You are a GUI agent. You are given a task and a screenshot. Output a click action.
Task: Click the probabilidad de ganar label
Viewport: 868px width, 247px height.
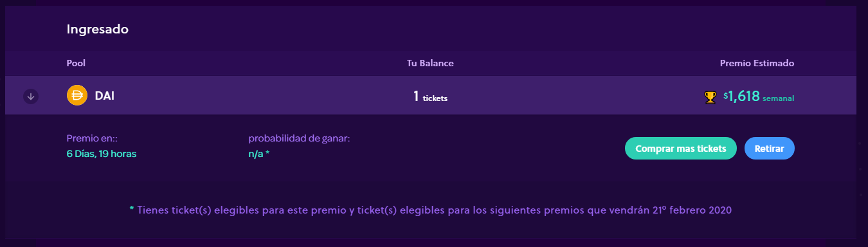[x=299, y=138]
